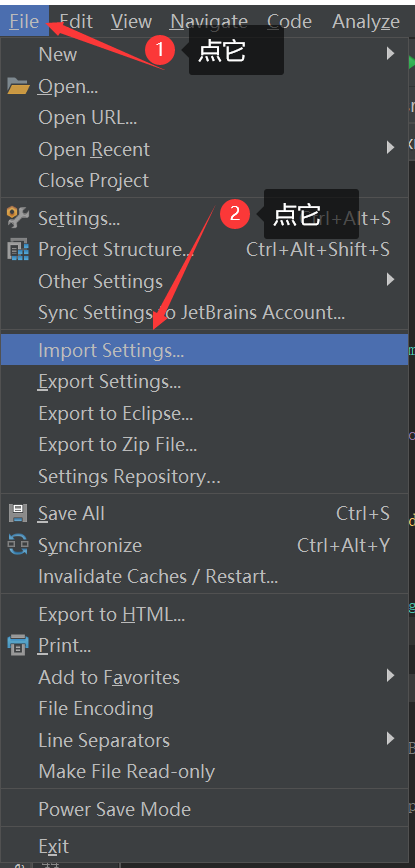Expand the Line Separators submenu arrow
Viewport: 415px width, 868px height.
tap(391, 738)
